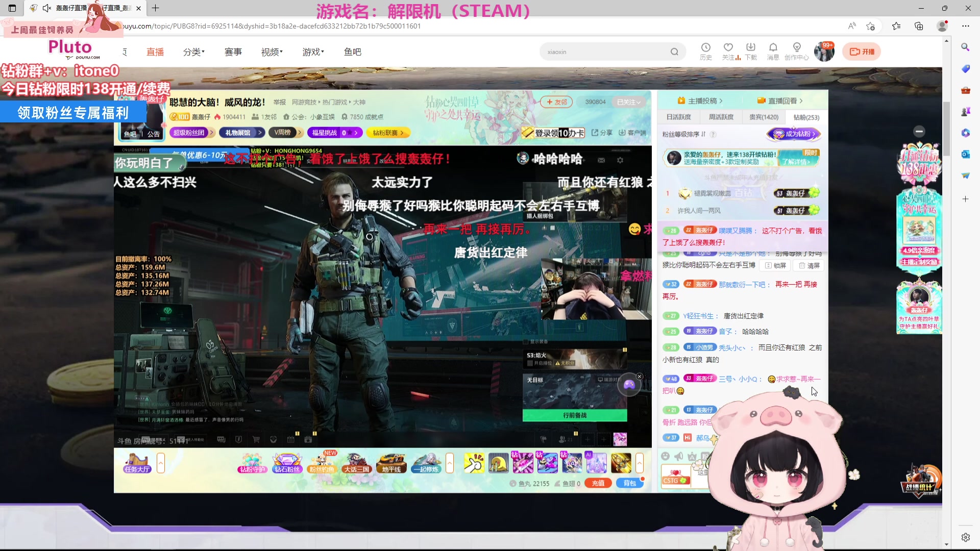Open the 大话三国 game icon
Viewport: 980px width, 551px height.
coord(356,463)
